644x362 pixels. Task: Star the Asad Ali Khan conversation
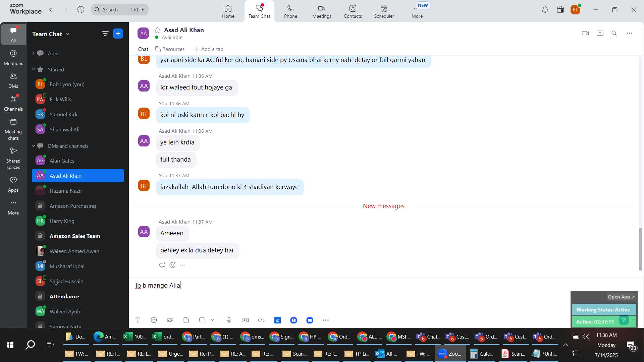pyautogui.click(x=157, y=30)
